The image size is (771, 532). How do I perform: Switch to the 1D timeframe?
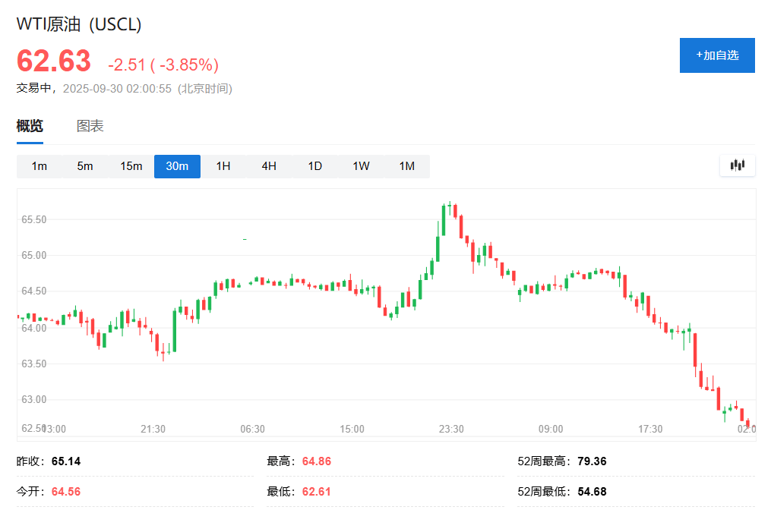[314, 165]
